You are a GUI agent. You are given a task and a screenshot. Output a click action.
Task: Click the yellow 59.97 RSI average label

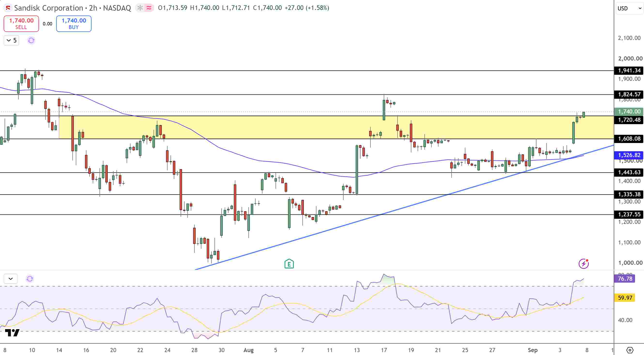625,298
